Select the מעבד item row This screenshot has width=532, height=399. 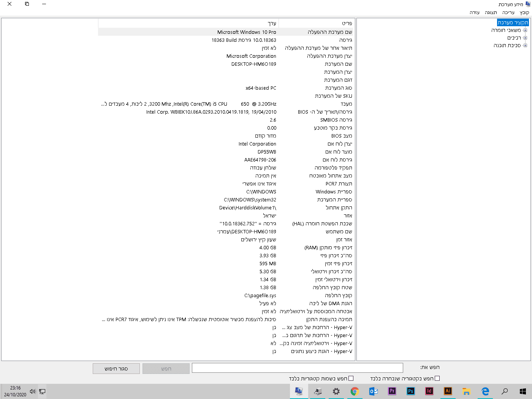click(346, 104)
